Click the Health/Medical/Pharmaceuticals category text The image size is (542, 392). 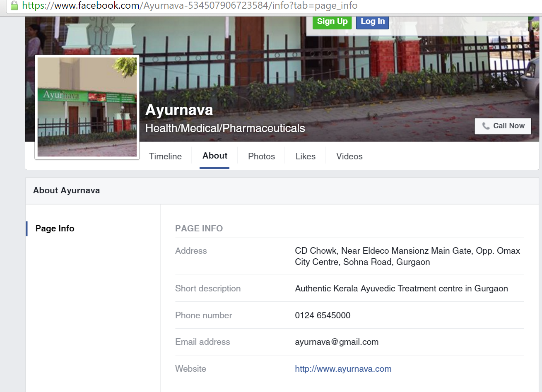pyautogui.click(x=225, y=128)
